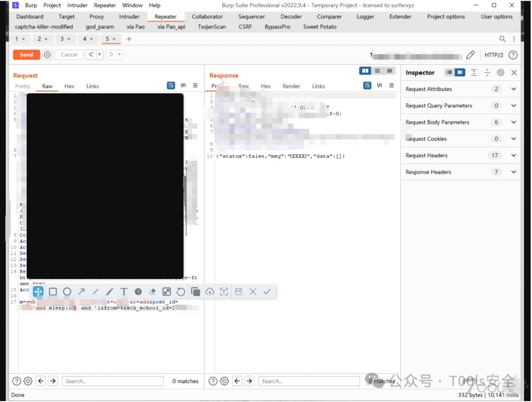Toggle request non-printable characters \n
532x402 pixels.
tap(183, 86)
